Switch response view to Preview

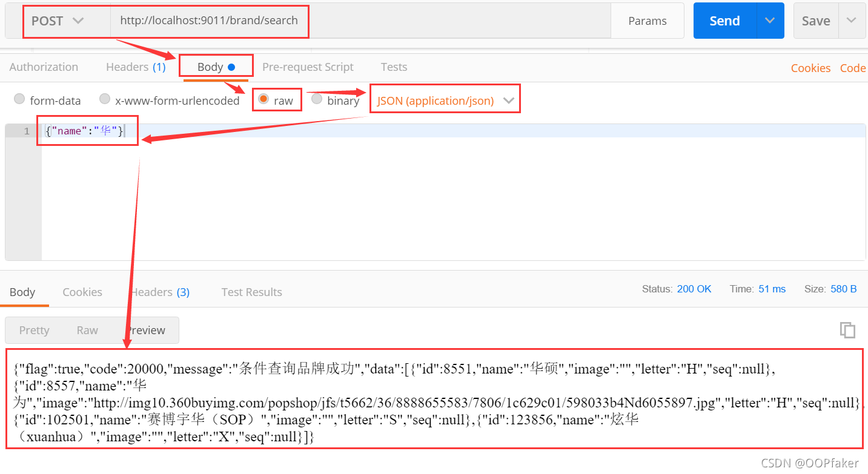[x=145, y=330]
